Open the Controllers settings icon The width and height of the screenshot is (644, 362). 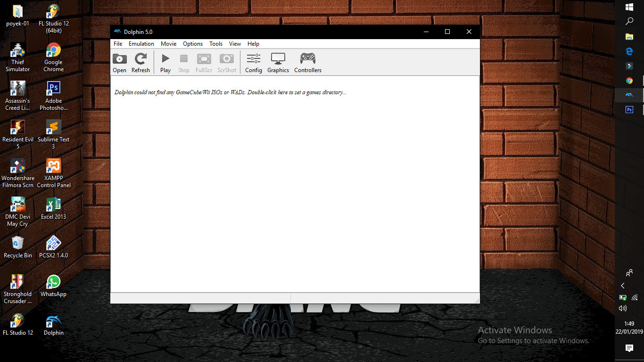pos(308,63)
